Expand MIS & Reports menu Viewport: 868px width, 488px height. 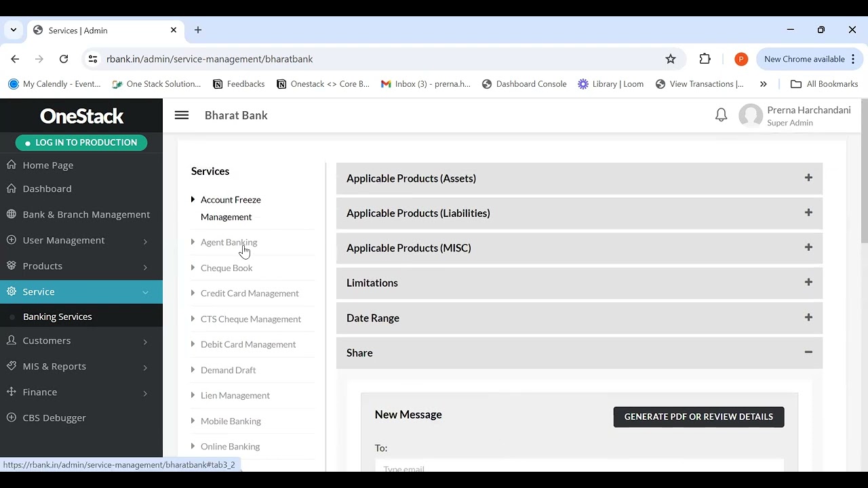tap(81, 366)
